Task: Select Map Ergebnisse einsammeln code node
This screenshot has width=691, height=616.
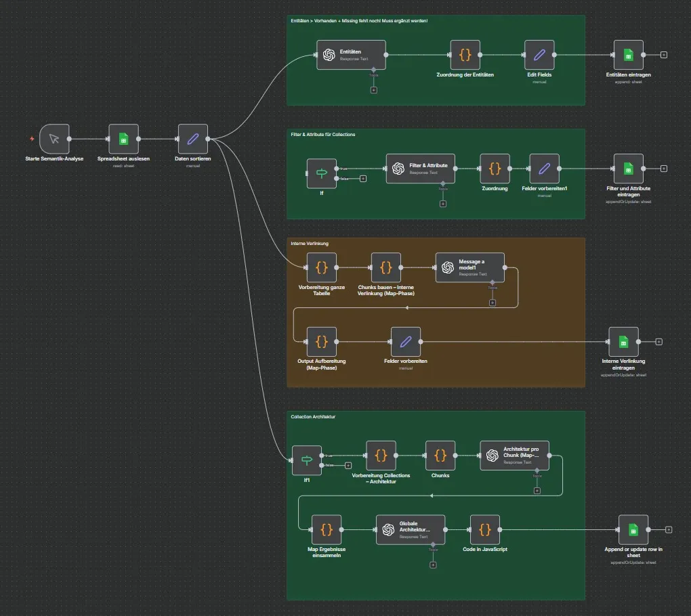Action: point(327,530)
